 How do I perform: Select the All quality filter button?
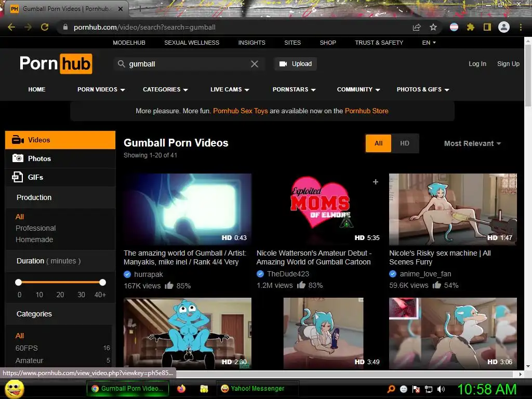[378, 143]
